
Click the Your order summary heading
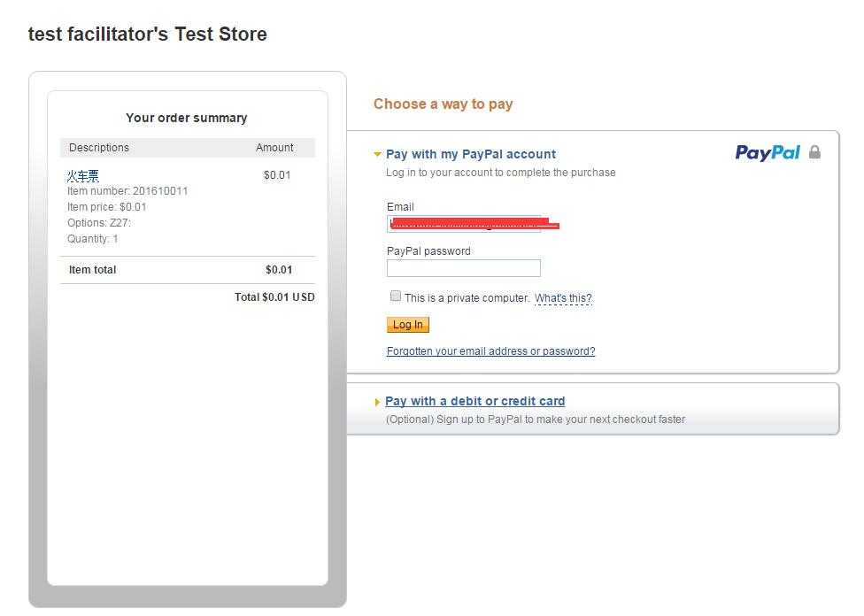pos(186,118)
